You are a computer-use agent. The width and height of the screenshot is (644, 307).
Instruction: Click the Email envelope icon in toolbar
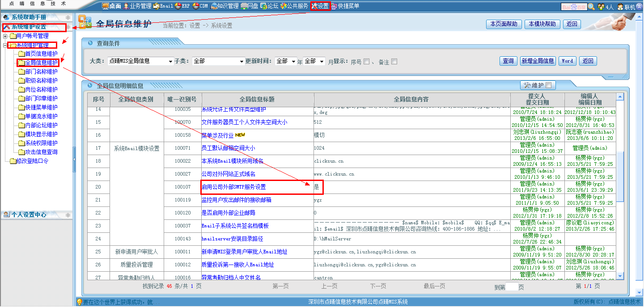pyautogui.click(x=156, y=6)
